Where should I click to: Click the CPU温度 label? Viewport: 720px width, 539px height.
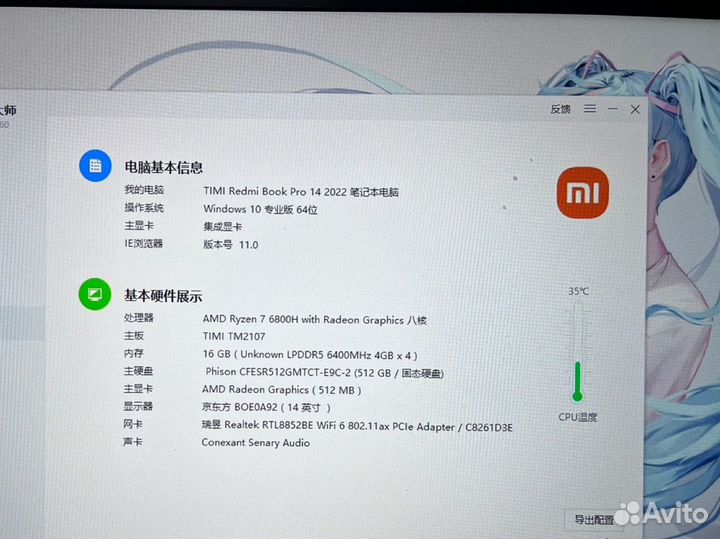pyautogui.click(x=578, y=417)
